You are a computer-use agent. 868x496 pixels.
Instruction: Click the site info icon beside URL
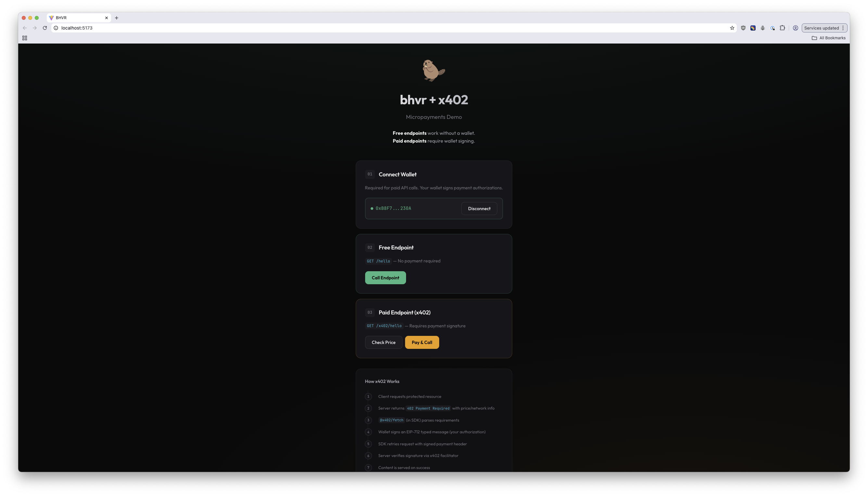[56, 28]
